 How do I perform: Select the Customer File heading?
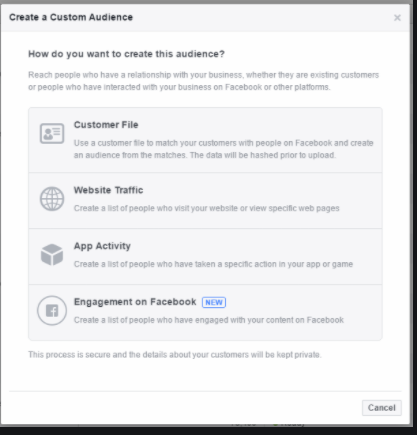coord(106,125)
